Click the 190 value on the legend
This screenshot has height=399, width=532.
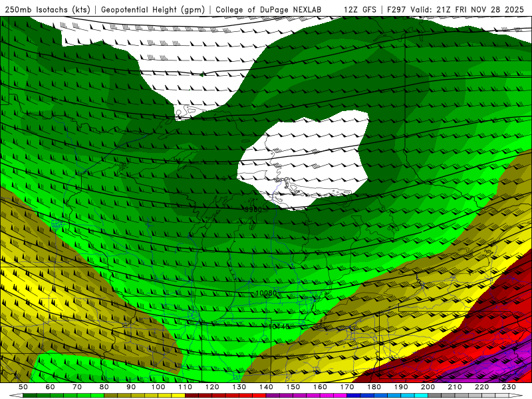[401, 387]
